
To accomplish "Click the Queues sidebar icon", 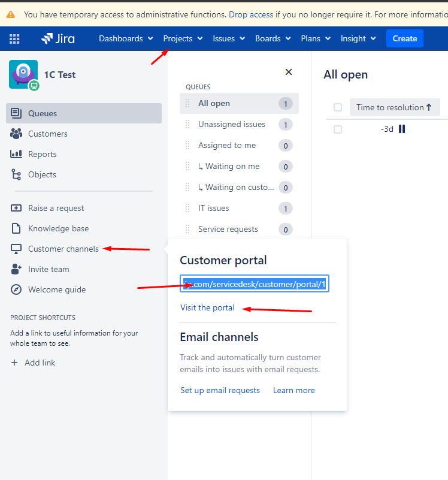I will pyautogui.click(x=16, y=113).
